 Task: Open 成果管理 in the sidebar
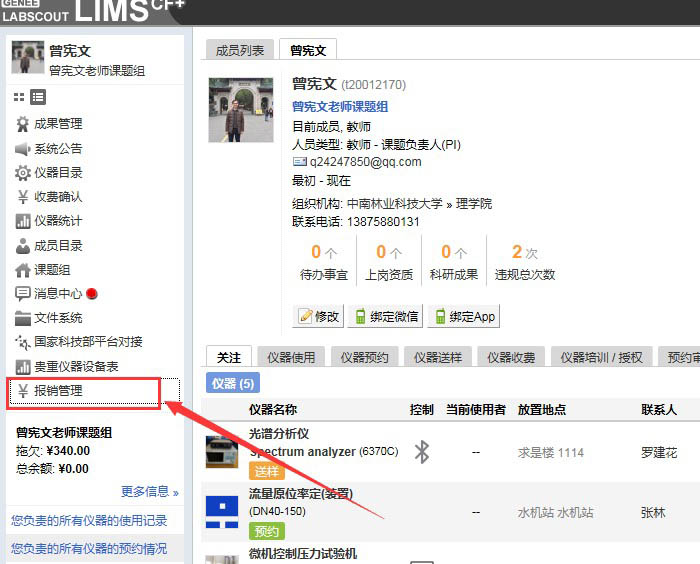(x=58, y=124)
